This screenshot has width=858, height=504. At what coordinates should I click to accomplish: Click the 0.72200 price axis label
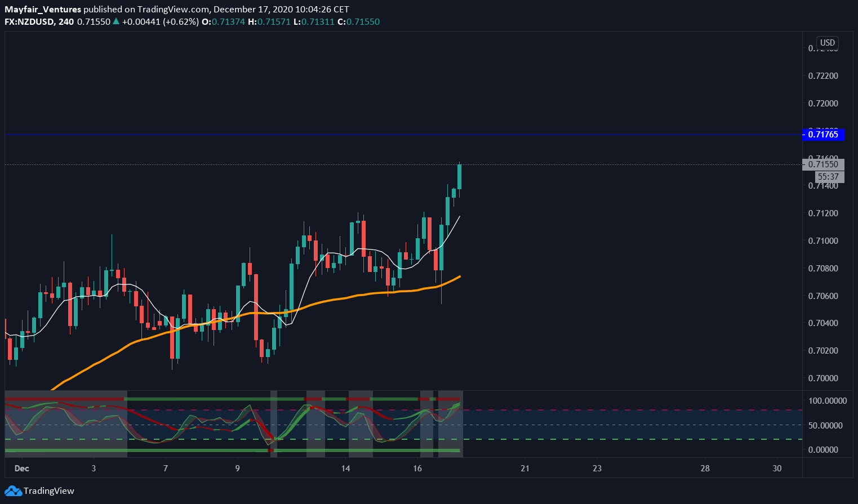[823, 75]
